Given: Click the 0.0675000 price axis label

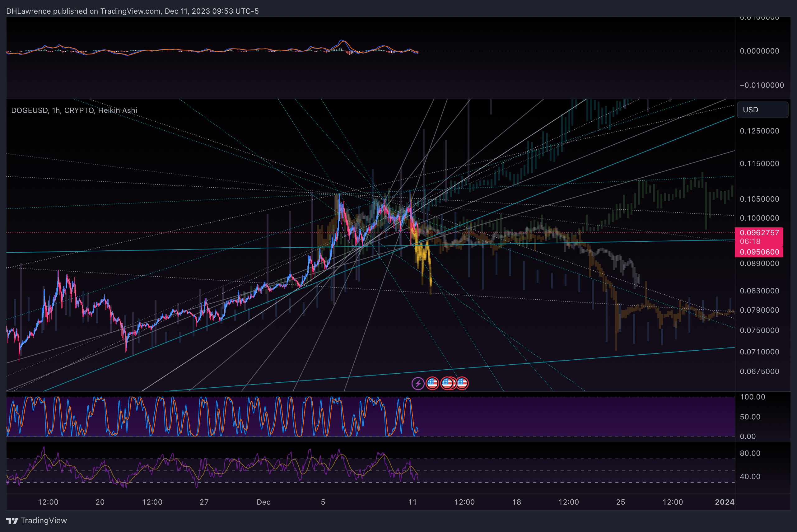Looking at the screenshot, I should [x=759, y=371].
